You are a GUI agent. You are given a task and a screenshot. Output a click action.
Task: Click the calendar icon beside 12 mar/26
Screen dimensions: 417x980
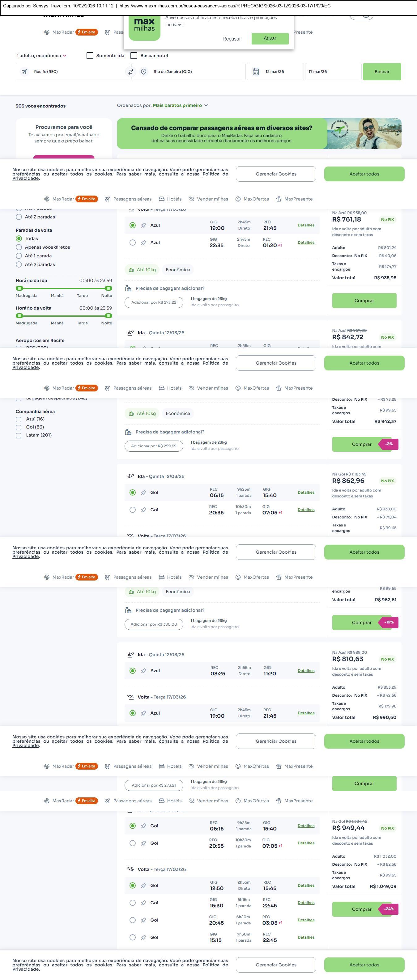256,71
